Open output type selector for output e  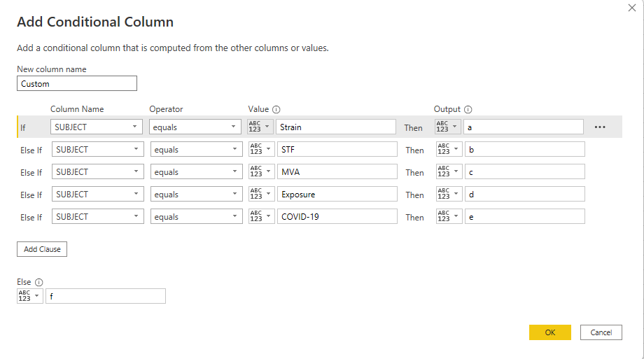click(x=449, y=216)
